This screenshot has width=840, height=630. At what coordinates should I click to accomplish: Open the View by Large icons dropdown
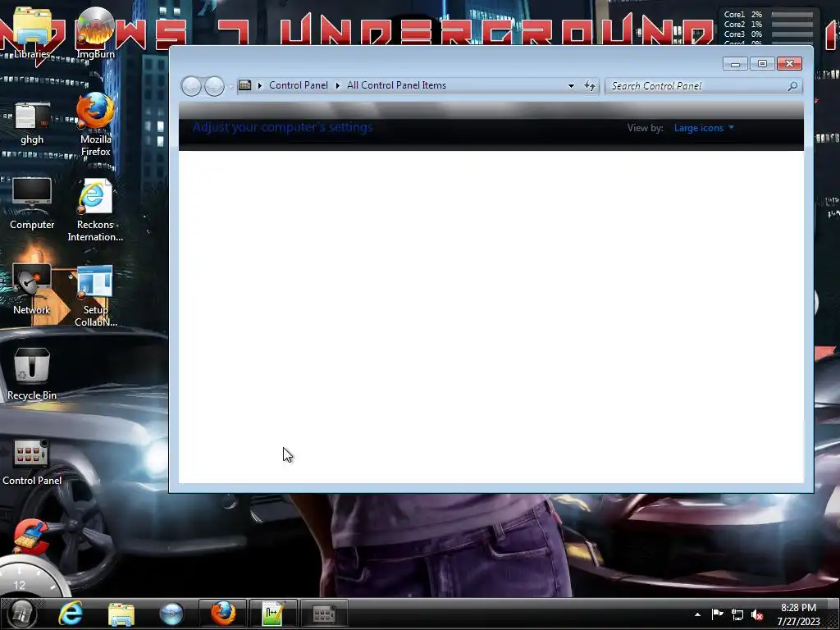click(704, 128)
